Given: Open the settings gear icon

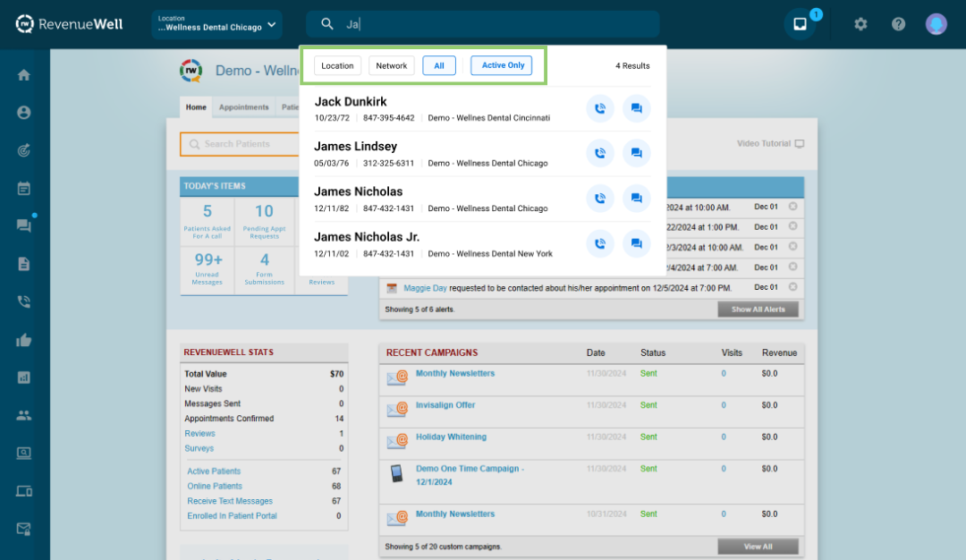Looking at the screenshot, I should click(860, 24).
